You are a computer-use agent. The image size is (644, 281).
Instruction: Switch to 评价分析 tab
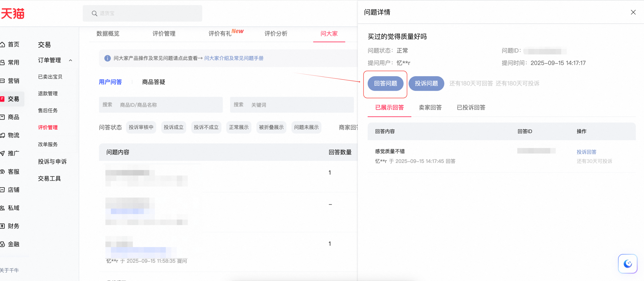point(276,34)
